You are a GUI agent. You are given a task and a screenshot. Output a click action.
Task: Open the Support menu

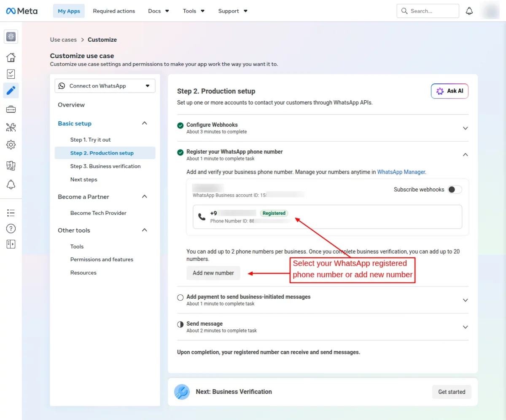(233, 11)
